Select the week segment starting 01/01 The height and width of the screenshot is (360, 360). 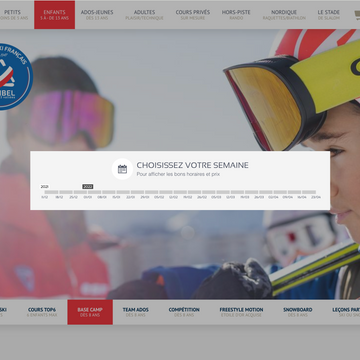[x=94, y=192]
